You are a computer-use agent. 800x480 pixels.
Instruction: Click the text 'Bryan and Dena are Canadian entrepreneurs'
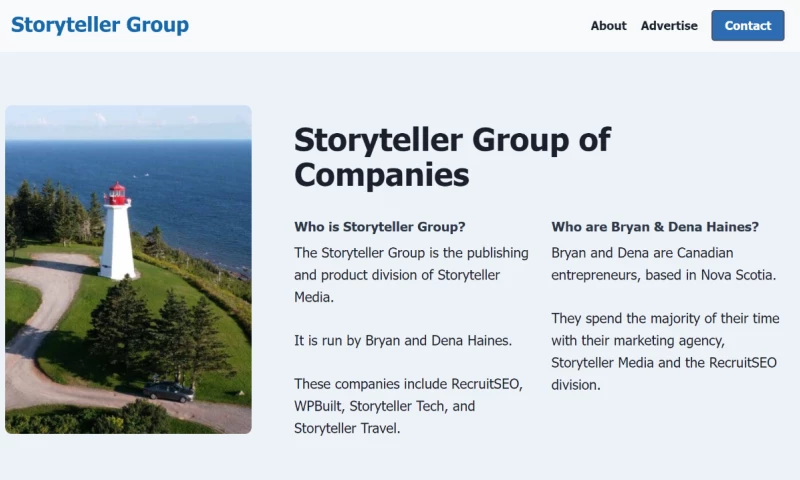(663, 264)
